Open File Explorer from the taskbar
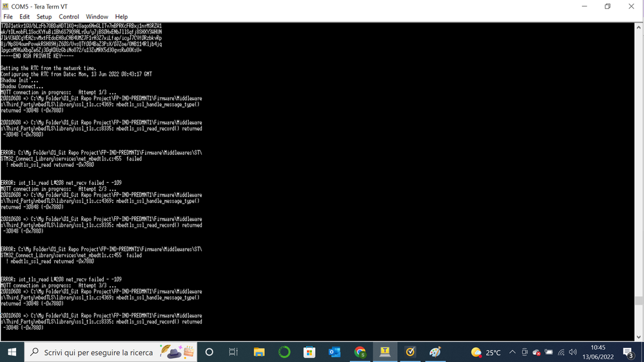The image size is (644, 362). (259, 352)
